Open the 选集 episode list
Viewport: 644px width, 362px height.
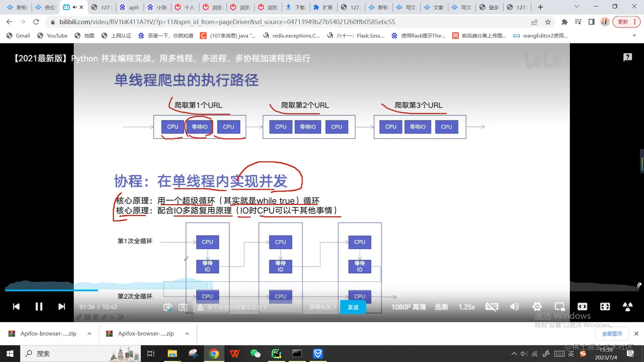point(441,307)
